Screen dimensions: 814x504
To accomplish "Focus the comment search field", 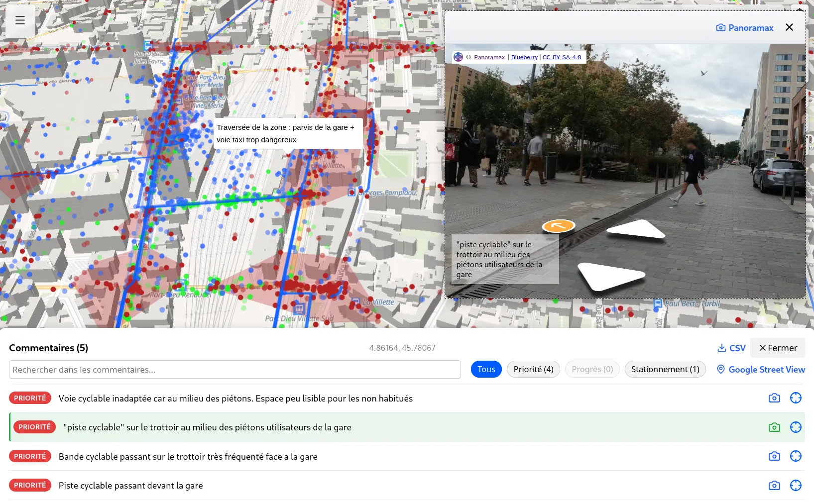I will pos(234,370).
